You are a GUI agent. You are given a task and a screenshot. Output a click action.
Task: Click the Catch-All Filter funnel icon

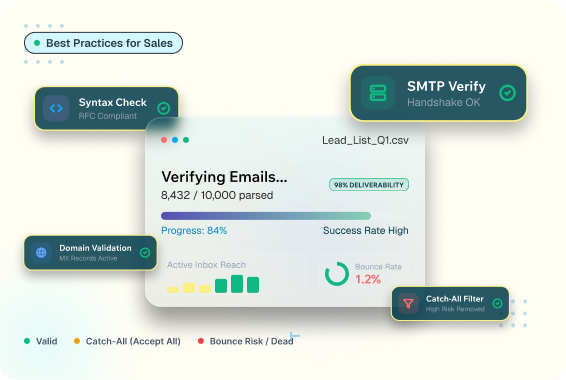tap(408, 303)
